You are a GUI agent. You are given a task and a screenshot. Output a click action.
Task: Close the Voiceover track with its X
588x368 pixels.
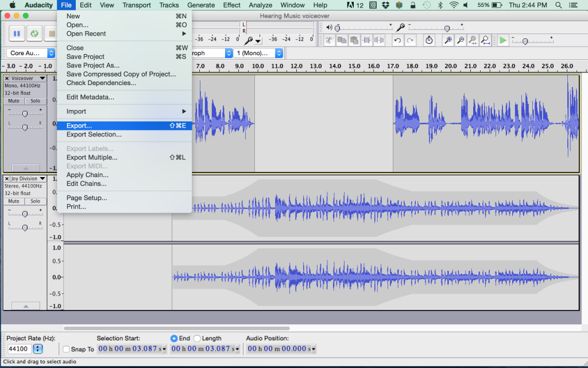click(x=7, y=78)
